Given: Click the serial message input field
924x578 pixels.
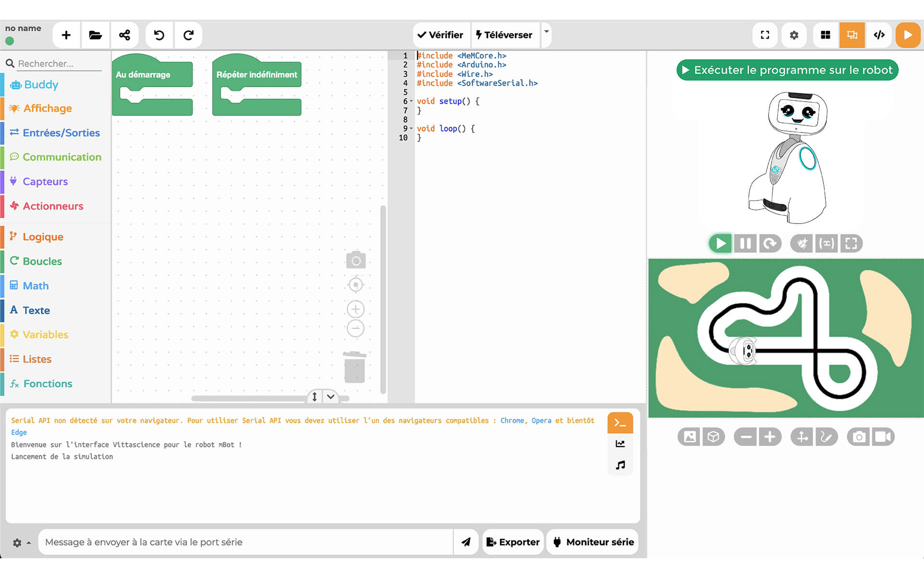Looking at the screenshot, I should [x=245, y=542].
